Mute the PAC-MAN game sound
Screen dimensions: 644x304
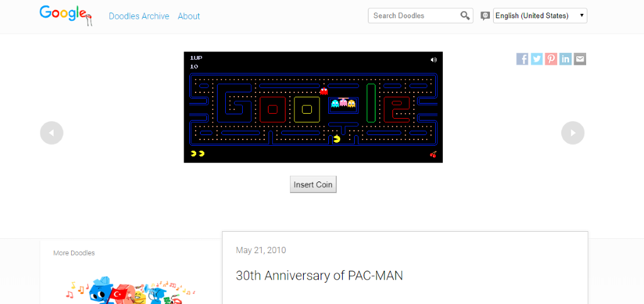(433, 60)
